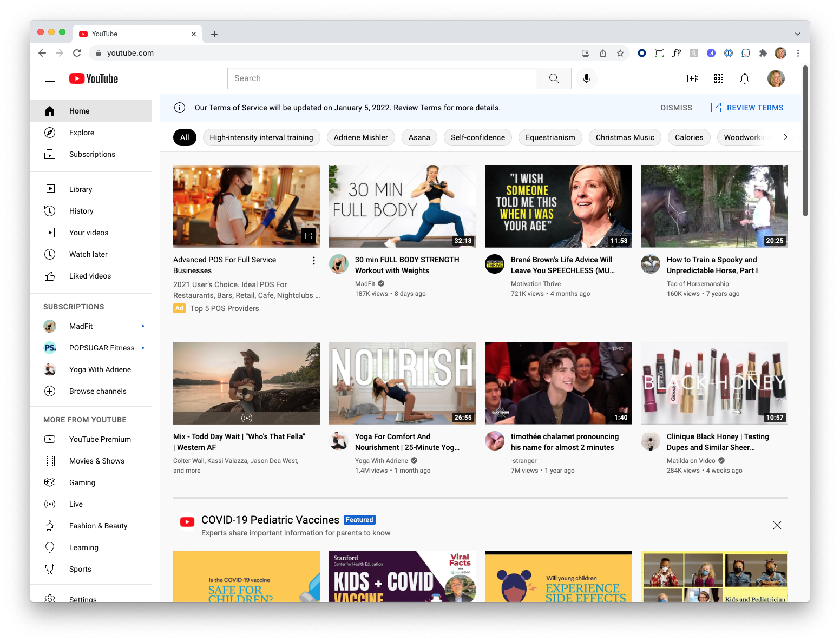Click Browse channels plus icon
Screen dimensions: 840x642
pos(50,391)
